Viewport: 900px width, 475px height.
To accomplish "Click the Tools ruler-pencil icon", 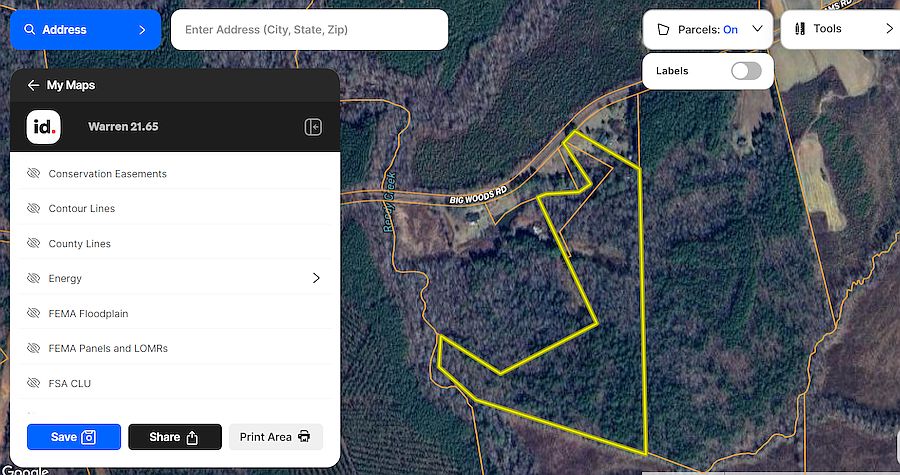I will 800,29.
